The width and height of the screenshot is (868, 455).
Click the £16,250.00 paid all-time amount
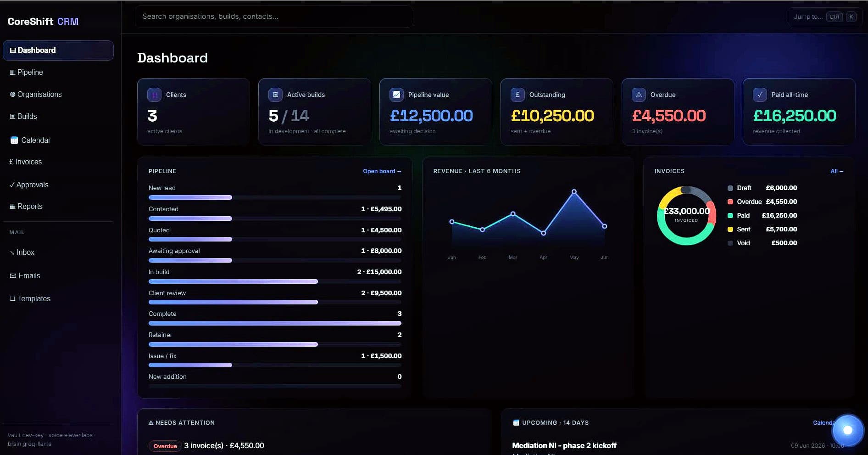[795, 116]
